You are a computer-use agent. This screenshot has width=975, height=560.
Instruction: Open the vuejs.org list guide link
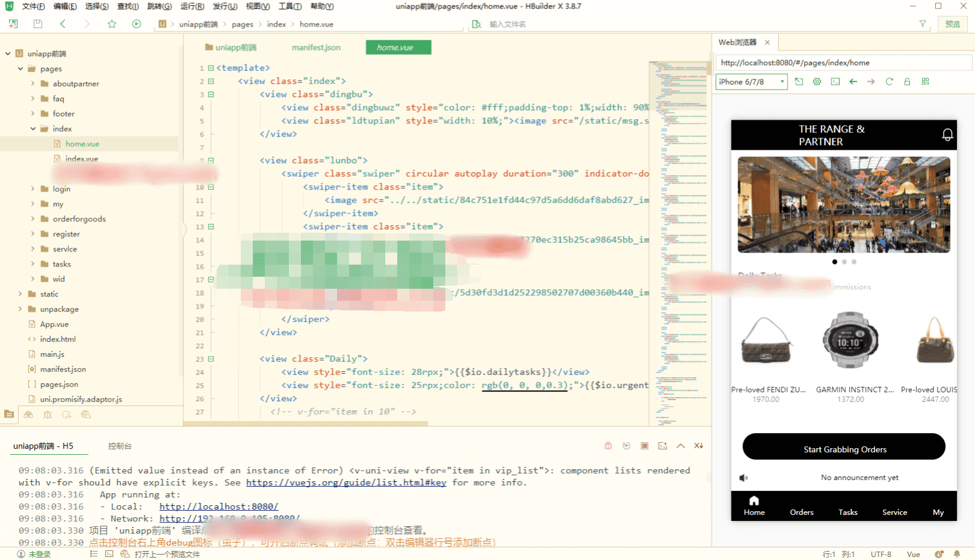[x=346, y=482]
